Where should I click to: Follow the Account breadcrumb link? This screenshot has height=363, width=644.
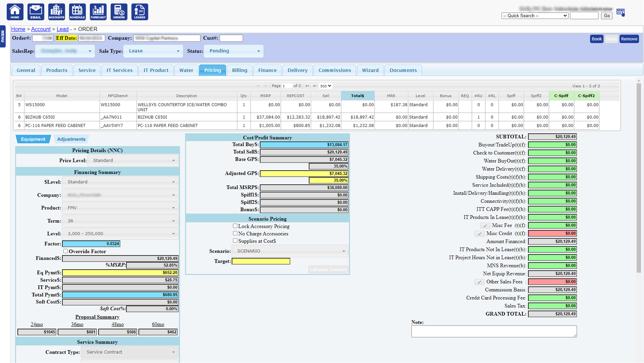(41, 29)
